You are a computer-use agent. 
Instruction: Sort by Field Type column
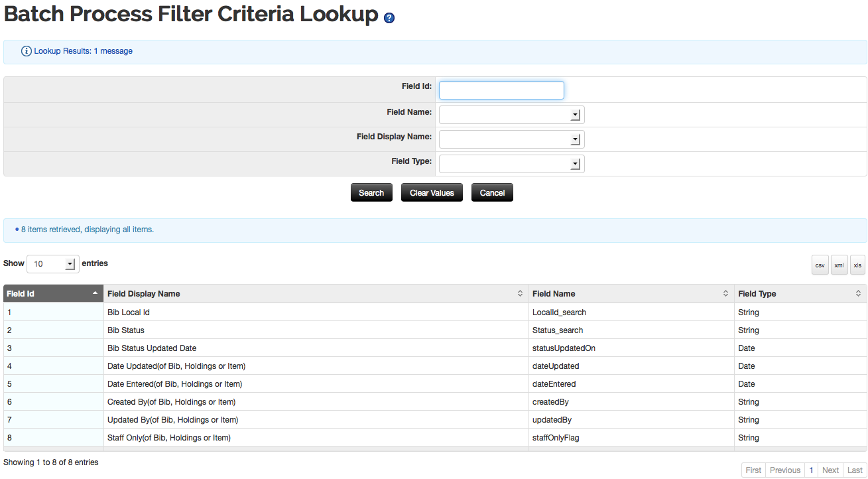(x=800, y=294)
